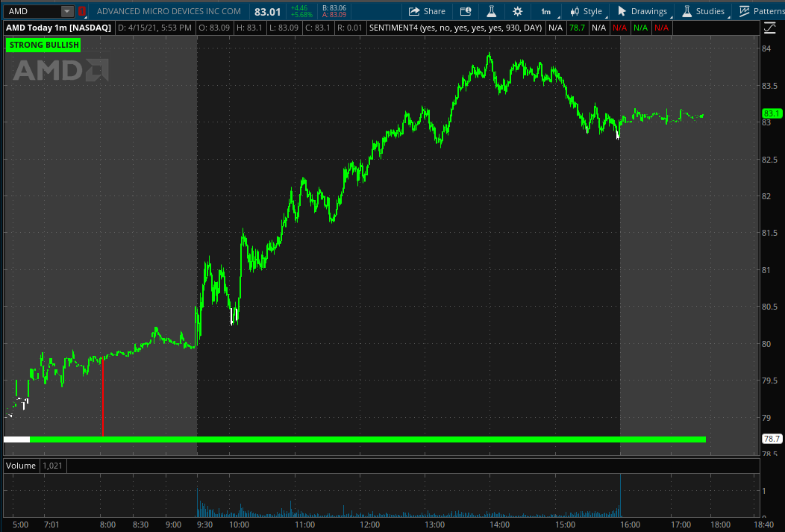The height and width of the screenshot is (532, 785).
Task: Click the Volume study label
Action: tap(21, 466)
